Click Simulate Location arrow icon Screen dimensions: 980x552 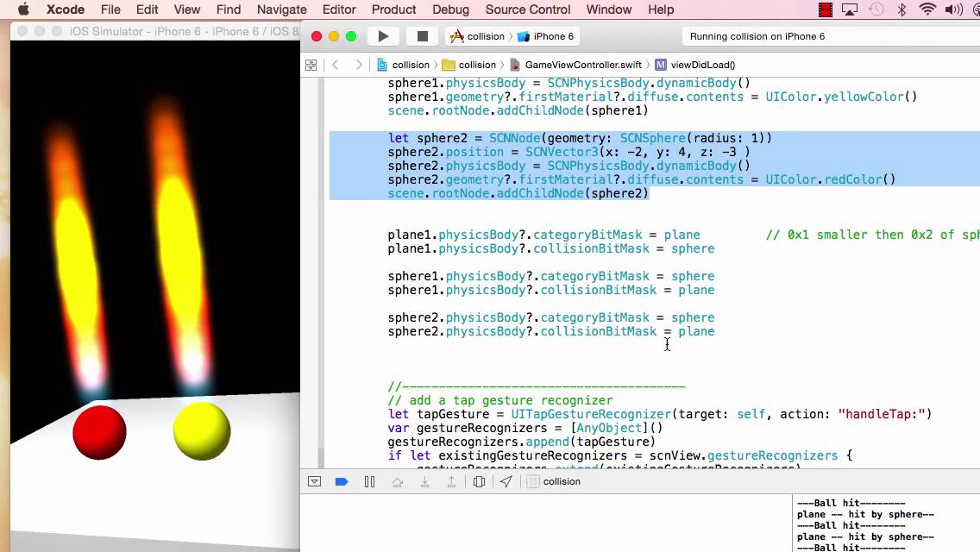506,481
